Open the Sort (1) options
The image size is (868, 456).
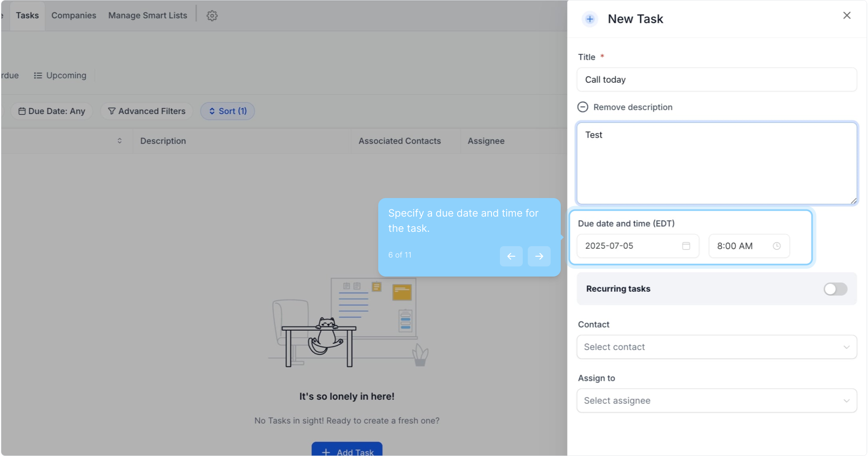227,111
